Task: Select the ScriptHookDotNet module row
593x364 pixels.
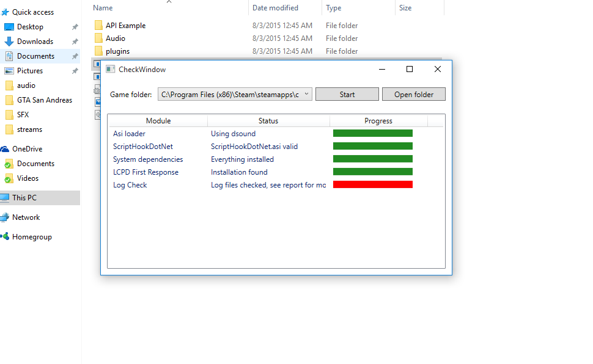Action: tap(276, 147)
